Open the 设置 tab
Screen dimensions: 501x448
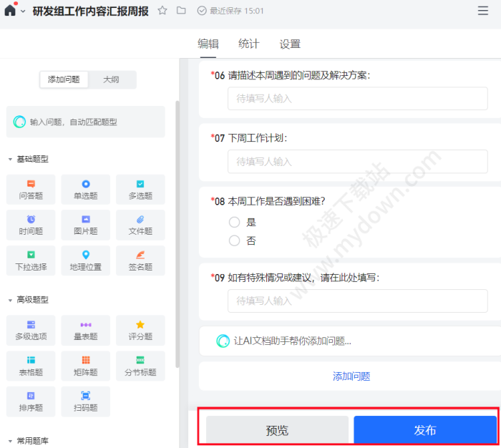[290, 44]
